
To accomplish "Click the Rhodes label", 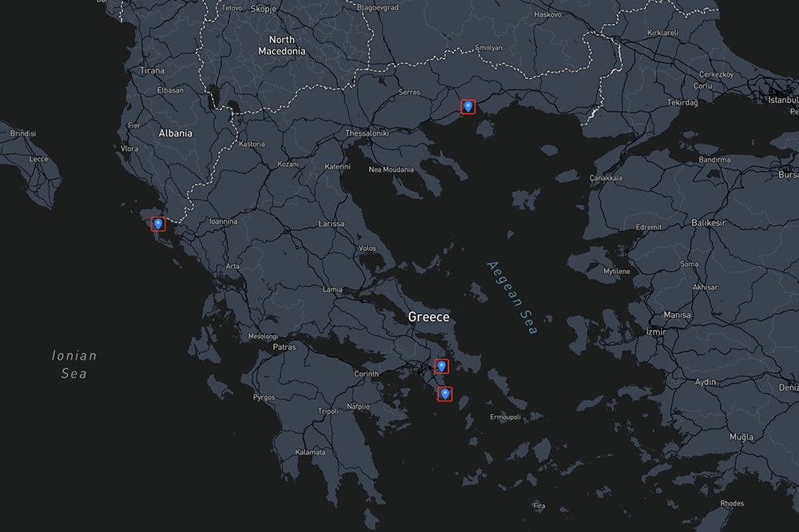I will coord(731,503).
